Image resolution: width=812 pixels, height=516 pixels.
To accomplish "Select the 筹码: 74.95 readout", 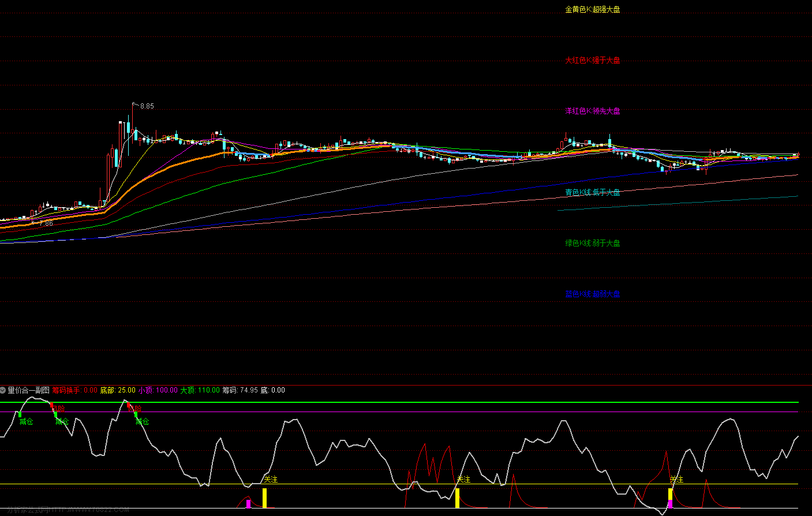I will click(x=240, y=390).
